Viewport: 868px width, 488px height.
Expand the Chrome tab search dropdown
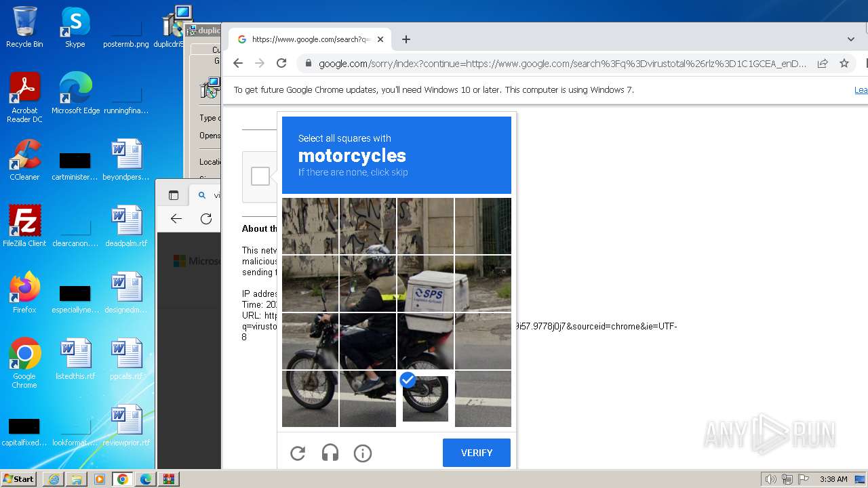[x=851, y=39]
